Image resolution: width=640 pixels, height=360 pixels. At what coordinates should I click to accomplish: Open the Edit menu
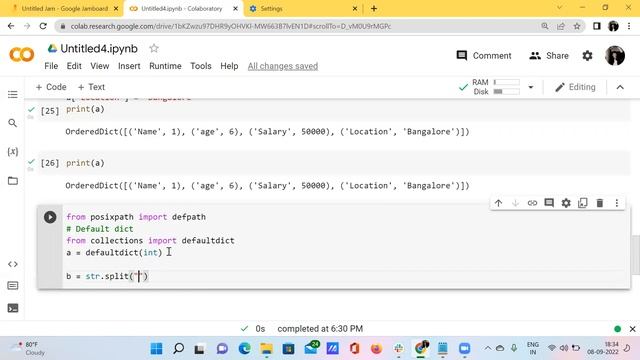pyautogui.click(x=74, y=66)
